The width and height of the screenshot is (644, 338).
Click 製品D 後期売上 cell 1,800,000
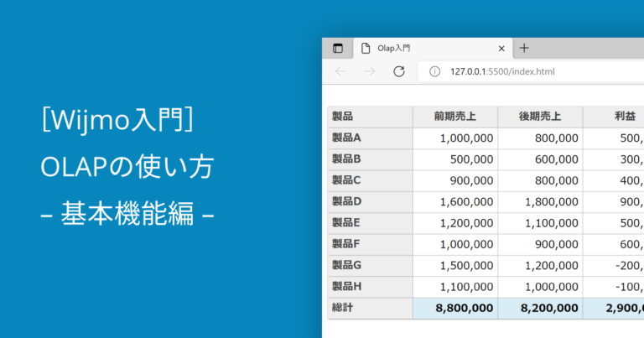[x=540, y=201]
